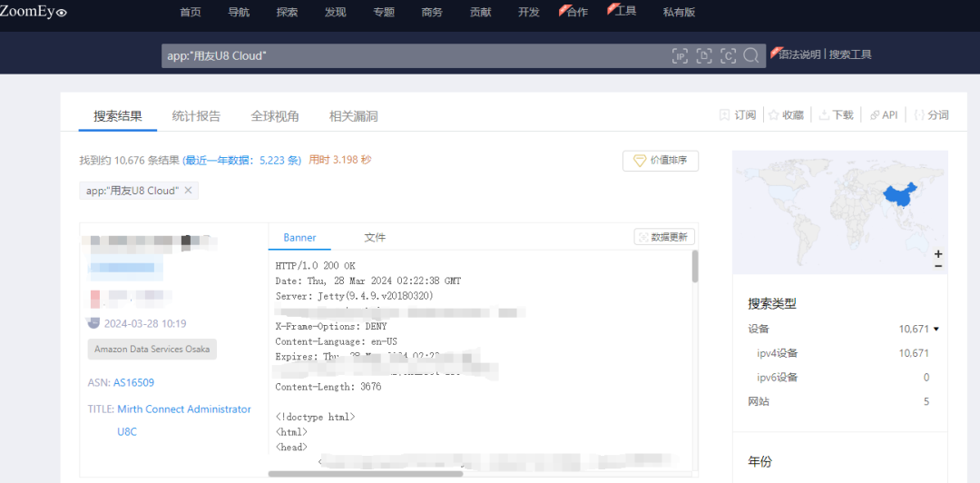Click the U8C title link
The image size is (980, 483).
click(x=127, y=431)
